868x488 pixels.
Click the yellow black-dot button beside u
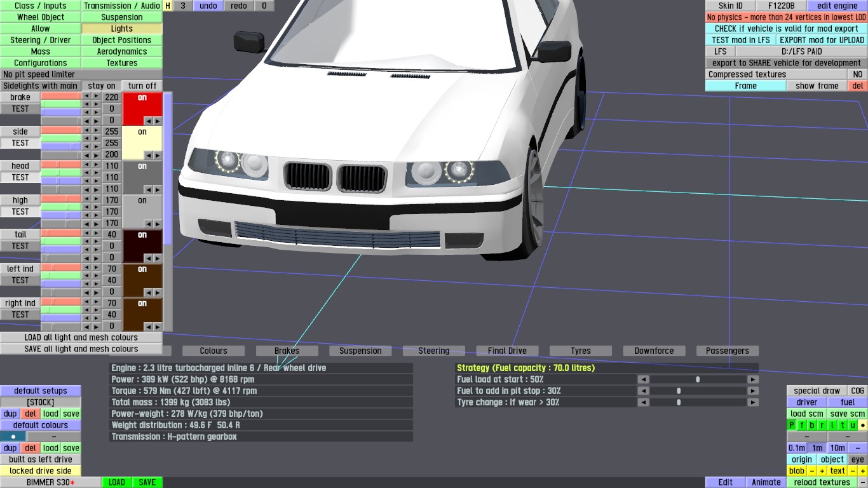[862, 425]
